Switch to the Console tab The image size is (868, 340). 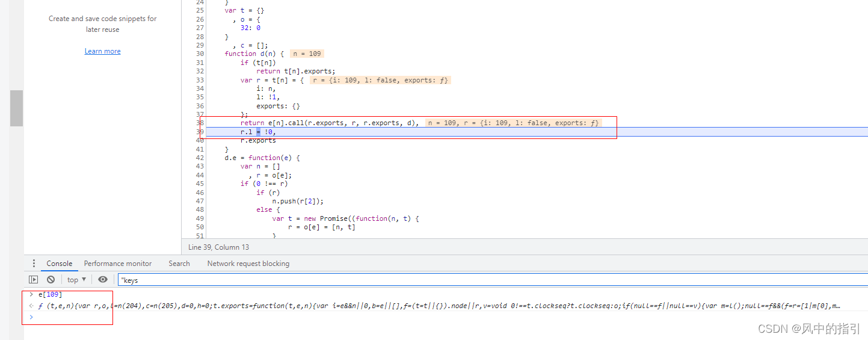click(x=60, y=264)
